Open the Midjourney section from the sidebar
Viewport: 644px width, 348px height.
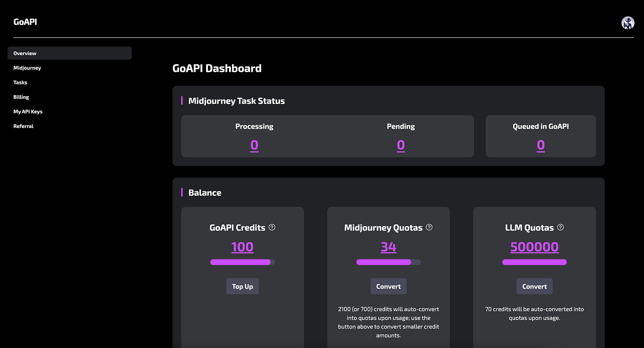(27, 68)
